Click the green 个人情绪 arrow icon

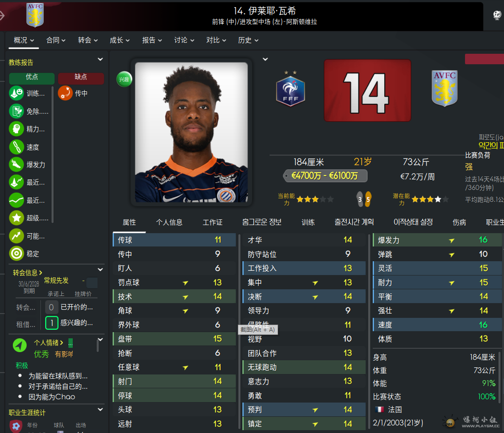[20, 345]
